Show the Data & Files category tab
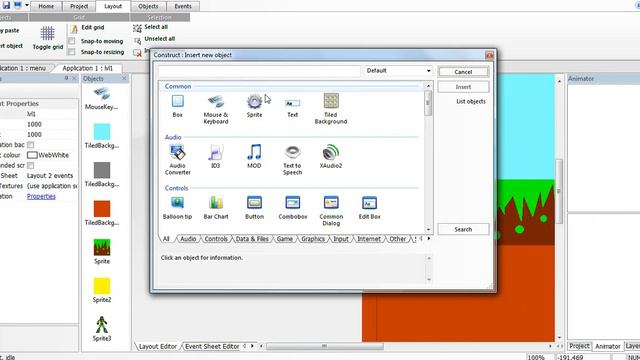Viewport: 640px width, 360px height. (252, 239)
